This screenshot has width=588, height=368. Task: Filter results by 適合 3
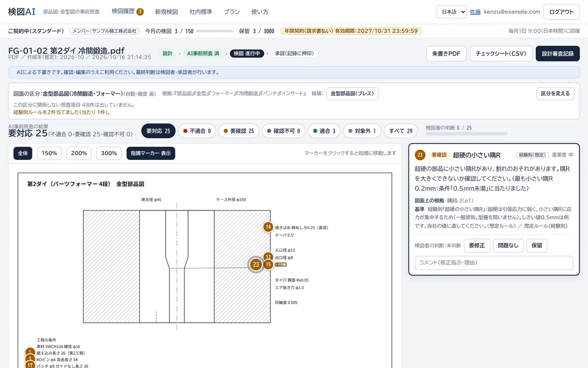[x=324, y=131]
